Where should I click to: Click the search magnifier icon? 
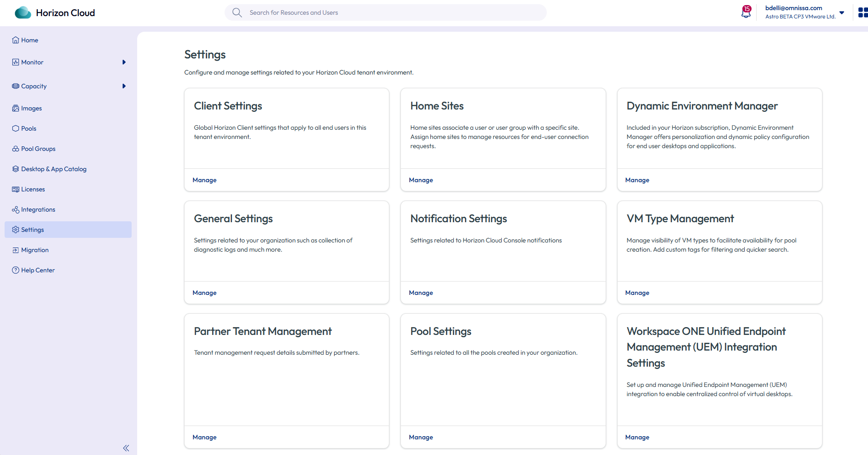[237, 12]
